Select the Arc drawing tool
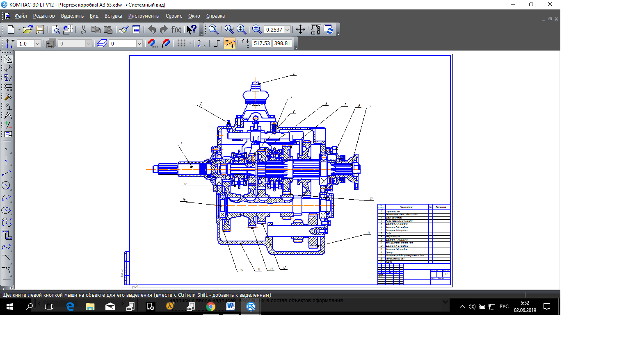 pyautogui.click(x=7, y=198)
